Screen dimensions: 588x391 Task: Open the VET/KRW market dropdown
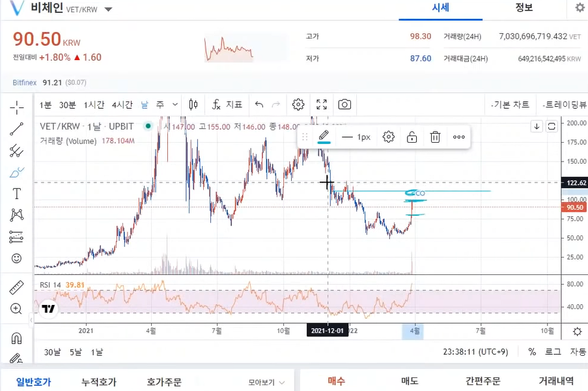coord(108,9)
